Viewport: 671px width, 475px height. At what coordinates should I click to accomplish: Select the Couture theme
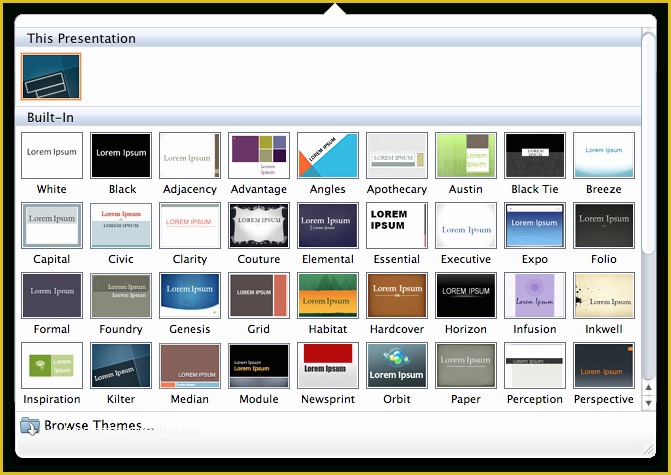pyautogui.click(x=259, y=226)
